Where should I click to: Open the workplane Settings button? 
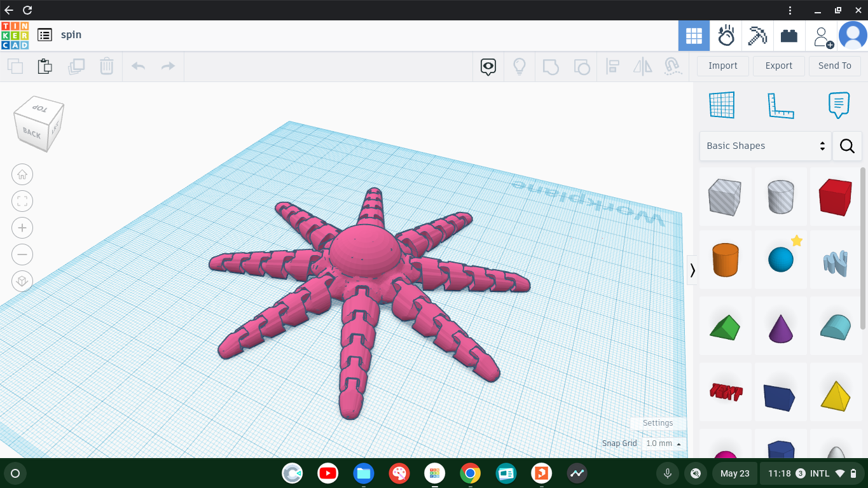click(658, 423)
